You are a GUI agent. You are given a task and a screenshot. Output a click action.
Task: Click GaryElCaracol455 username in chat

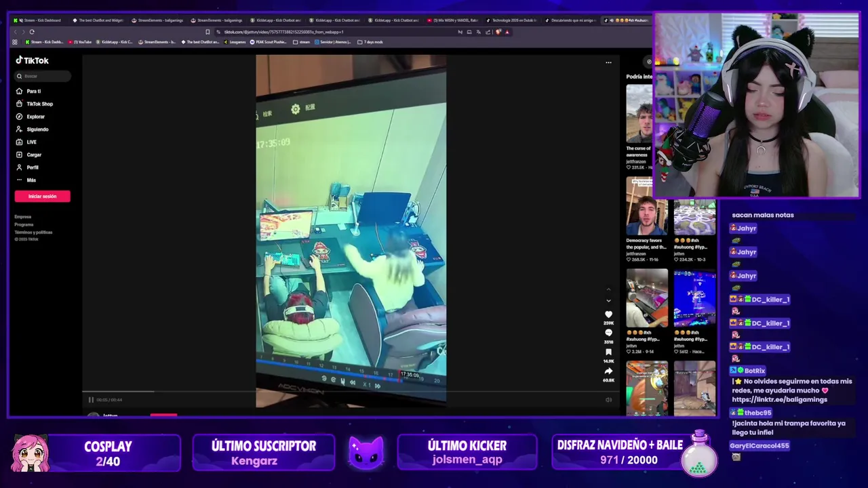(759, 446)
